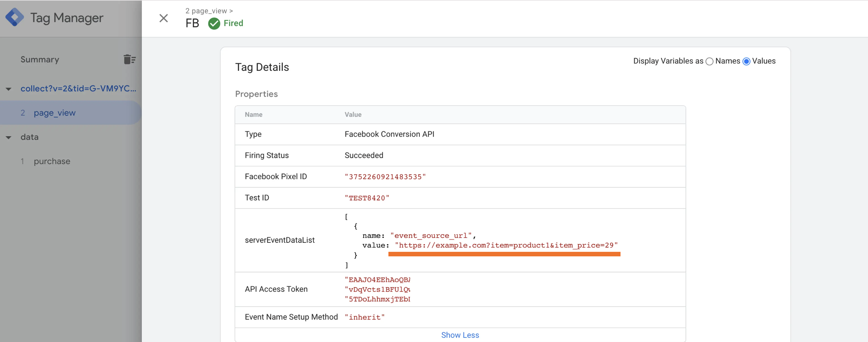Select the Names radio button

coord(709,61)
